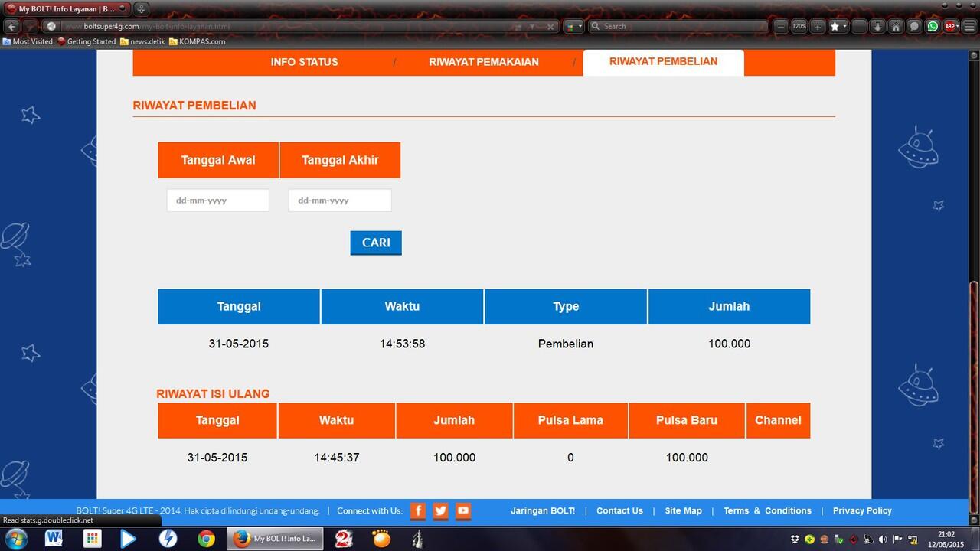Open the clock showing 21:02
Viewport: 980px width, 551px height.
946,540
